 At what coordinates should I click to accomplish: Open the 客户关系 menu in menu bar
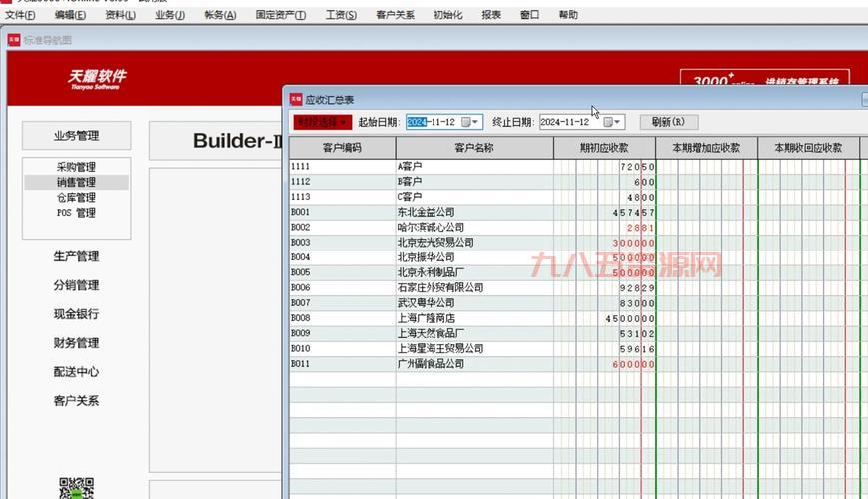[x=395, y=15]
